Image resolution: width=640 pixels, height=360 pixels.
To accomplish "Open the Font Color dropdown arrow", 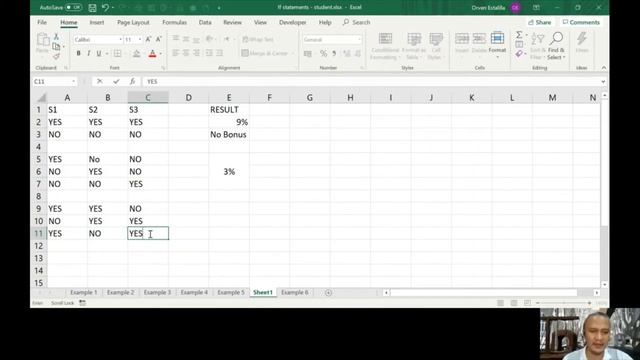I will (x=161, y=53).
